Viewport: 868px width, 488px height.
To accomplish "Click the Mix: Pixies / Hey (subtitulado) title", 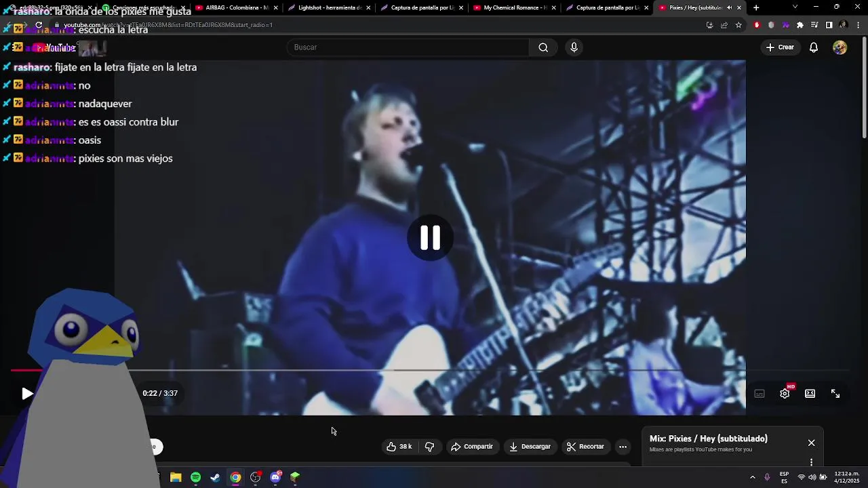I will pos(708,439).
